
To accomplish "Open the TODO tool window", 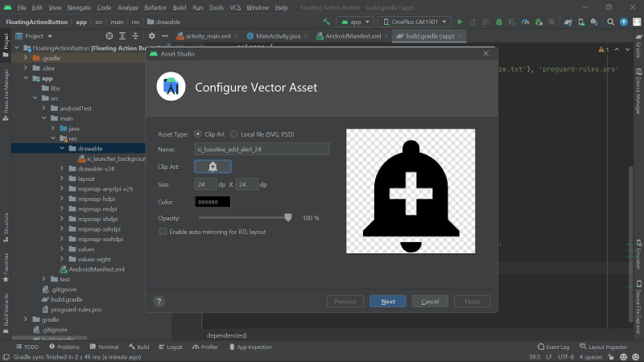I will [27, 347].
